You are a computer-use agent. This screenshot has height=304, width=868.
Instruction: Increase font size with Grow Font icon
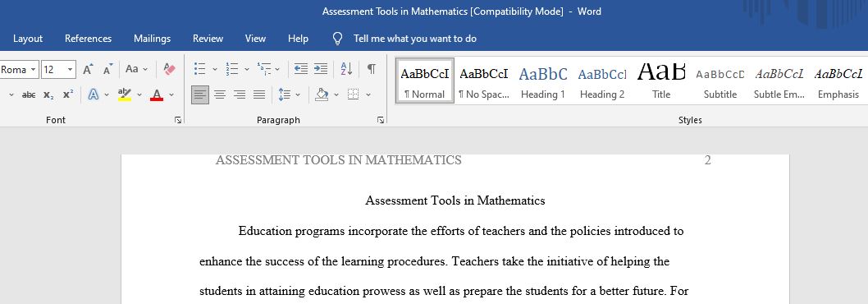pyautogui.click(x=88, y=69)
